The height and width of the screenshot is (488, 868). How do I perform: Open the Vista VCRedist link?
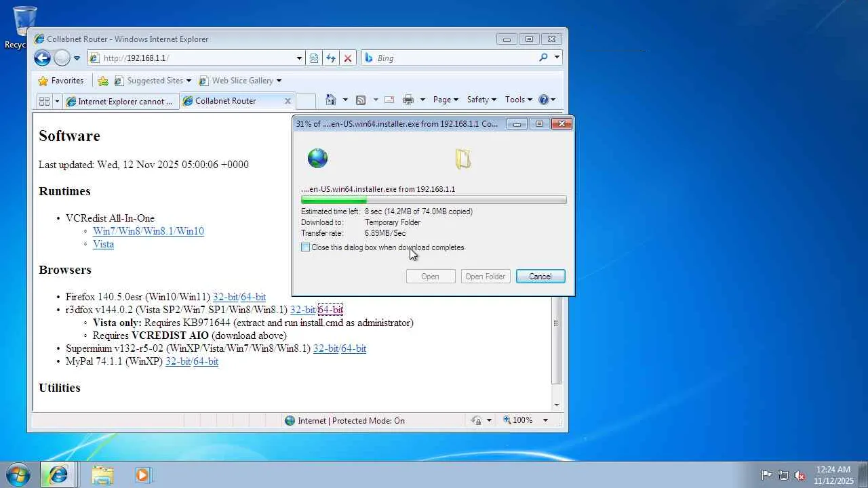point(103,244)
